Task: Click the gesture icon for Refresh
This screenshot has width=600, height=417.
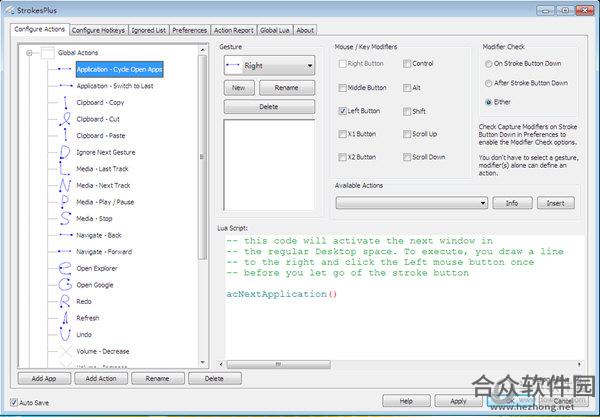Action: [65, 318]
